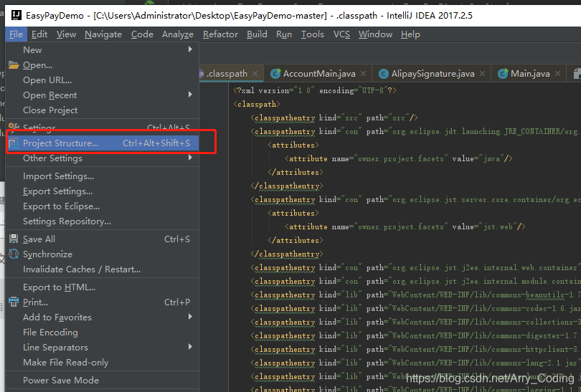The image size is (581, 392).
Task: Open the Navigate menu
Action: (103, 34)
